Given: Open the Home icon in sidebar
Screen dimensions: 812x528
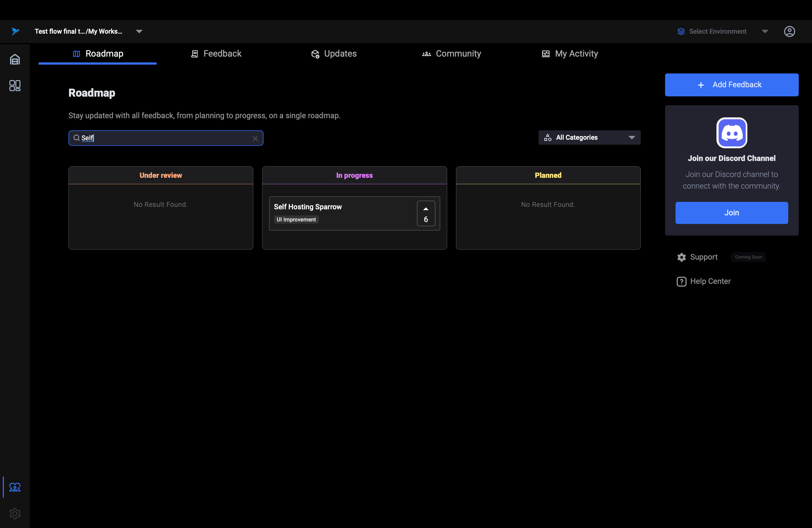Looking at the screenshot, I should coord(15,59).
